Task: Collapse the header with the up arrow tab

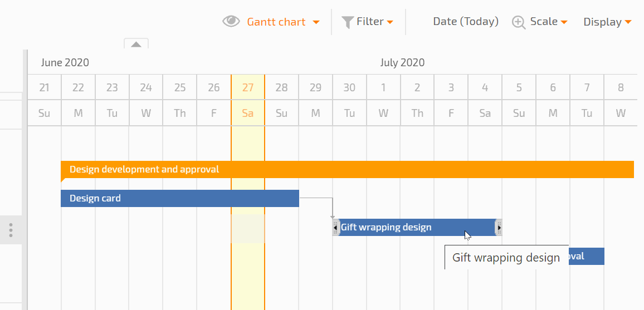Action: [x=136, y=44]
